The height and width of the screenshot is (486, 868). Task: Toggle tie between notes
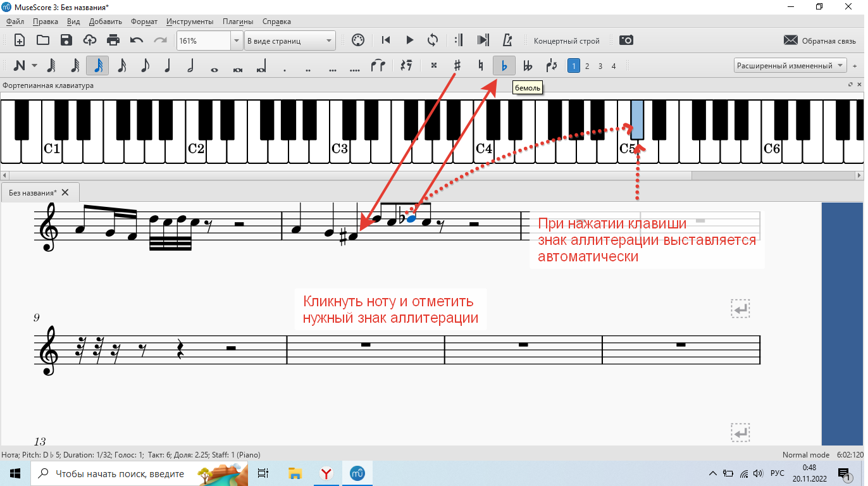coord(378,66)
